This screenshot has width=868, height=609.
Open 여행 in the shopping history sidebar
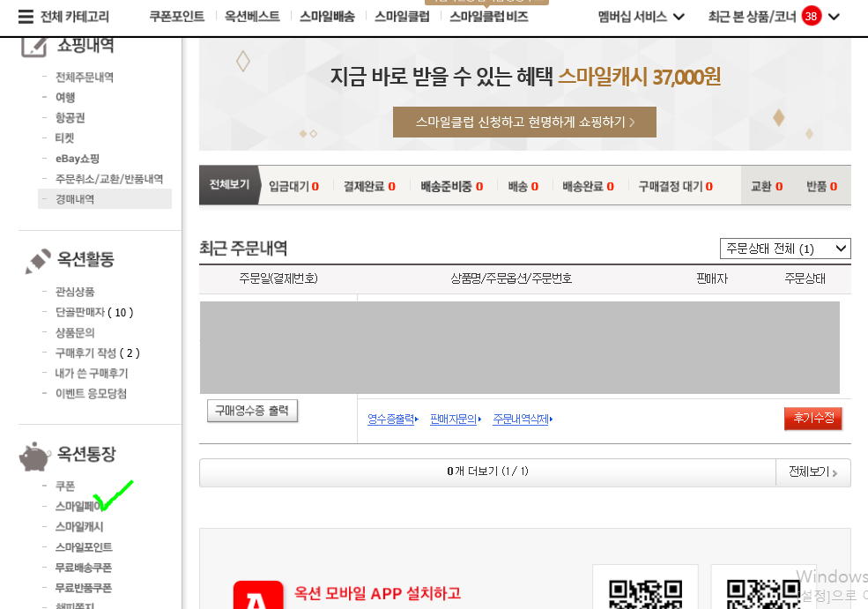pyautogui.click(x=65, y=98)
